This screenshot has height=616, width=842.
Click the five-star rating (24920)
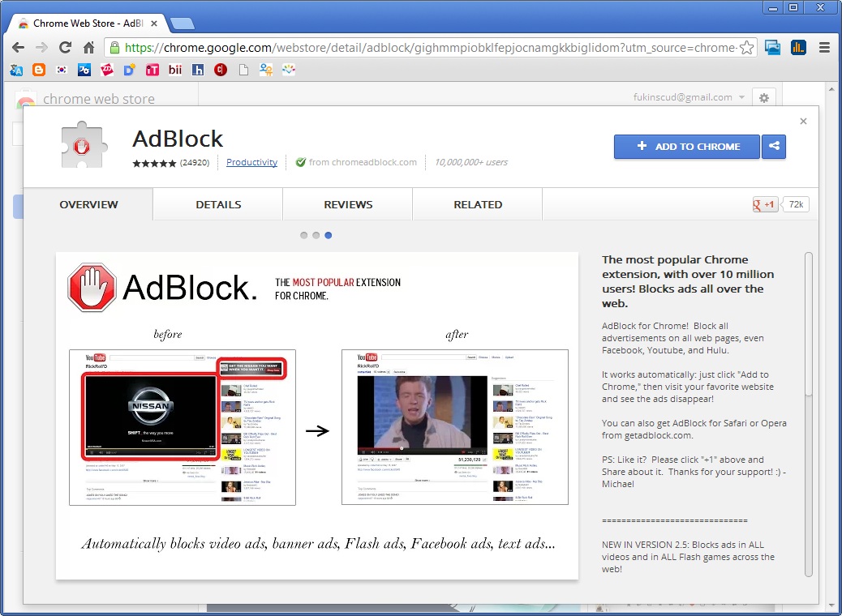pos(171,163)
